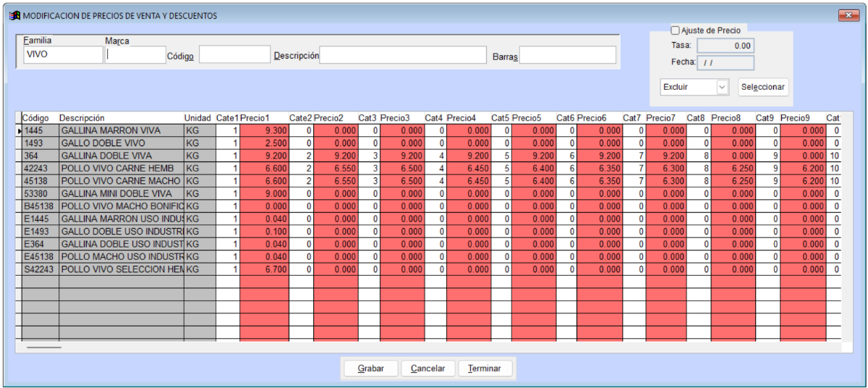Viewport: 868px width, 388px height.
Task: Click Precio4 cell 9.200 for GALLINA DOBLE VIVA
Action: (468, 156)
